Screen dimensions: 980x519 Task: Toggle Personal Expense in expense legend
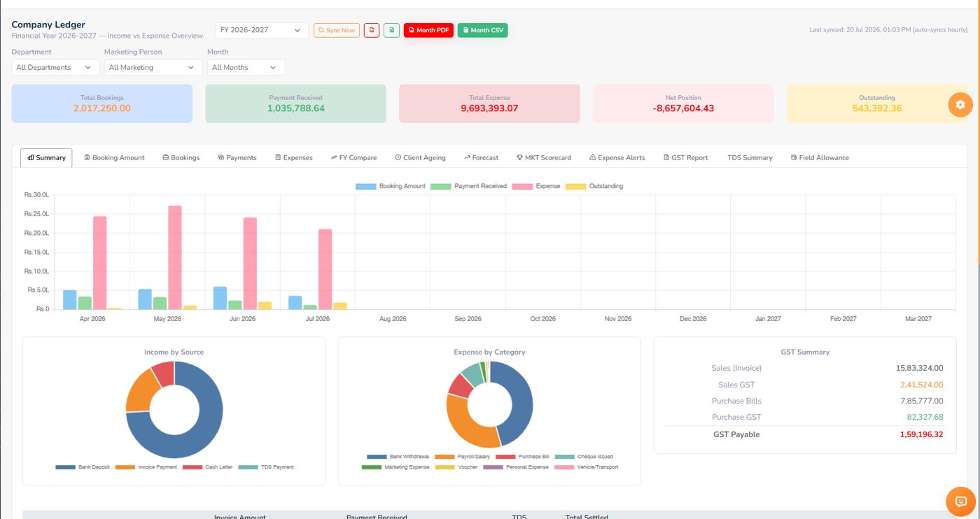(516, 467)
